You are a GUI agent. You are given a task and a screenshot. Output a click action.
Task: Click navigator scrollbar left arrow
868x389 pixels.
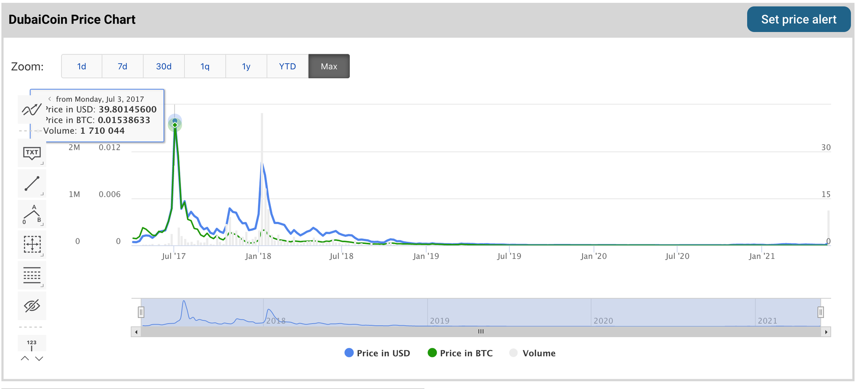coord(136,332)
